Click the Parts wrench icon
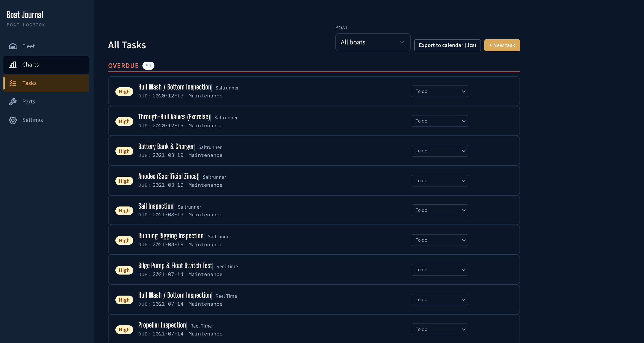Image resolution: width=644 pixels, height=343 pixels. coord(13,102)
